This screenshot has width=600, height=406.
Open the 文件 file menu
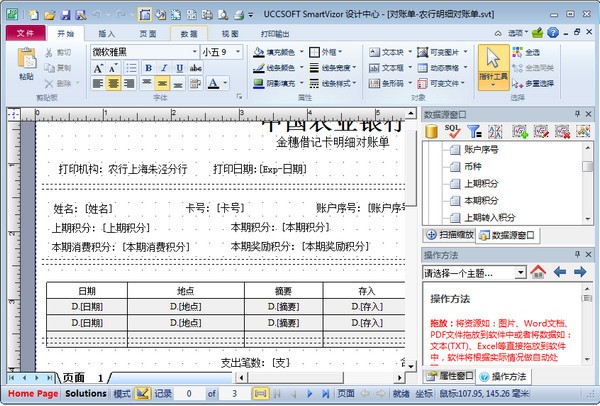pos(25,33)
